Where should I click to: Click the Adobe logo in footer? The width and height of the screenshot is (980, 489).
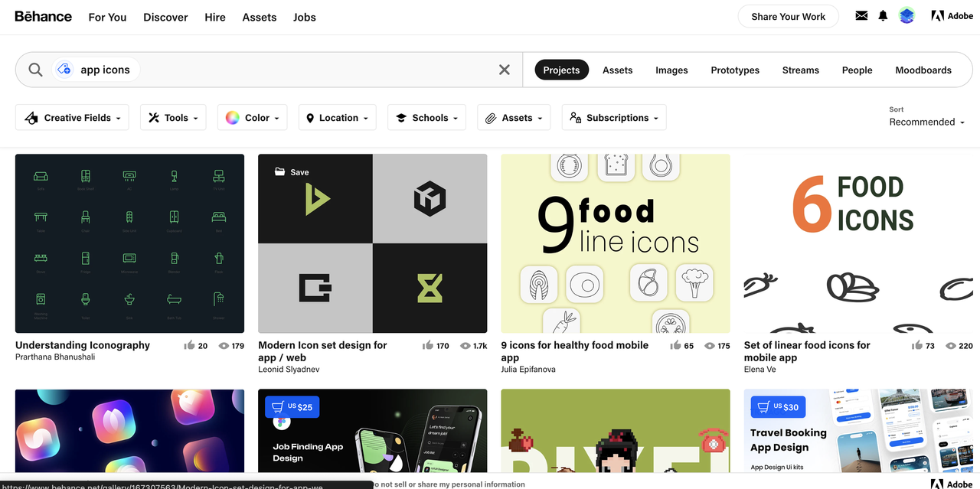coord(952,484)
